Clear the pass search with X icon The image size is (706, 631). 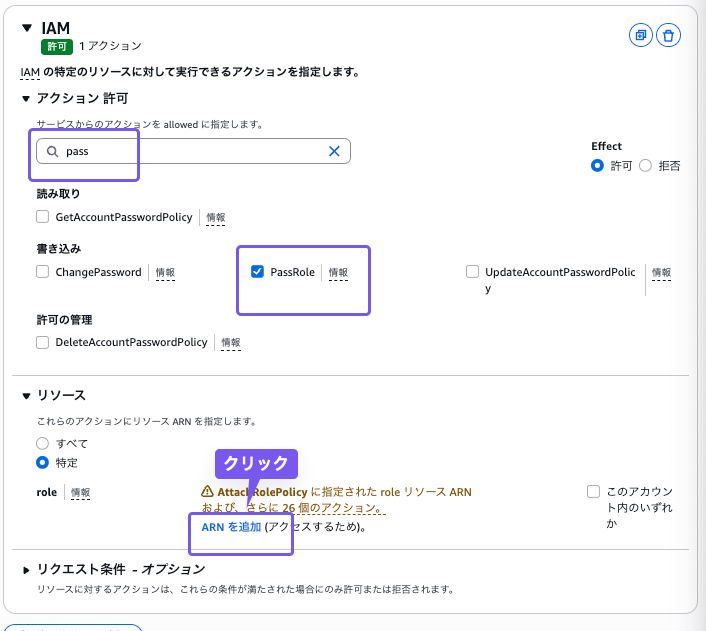click(334, 151)
